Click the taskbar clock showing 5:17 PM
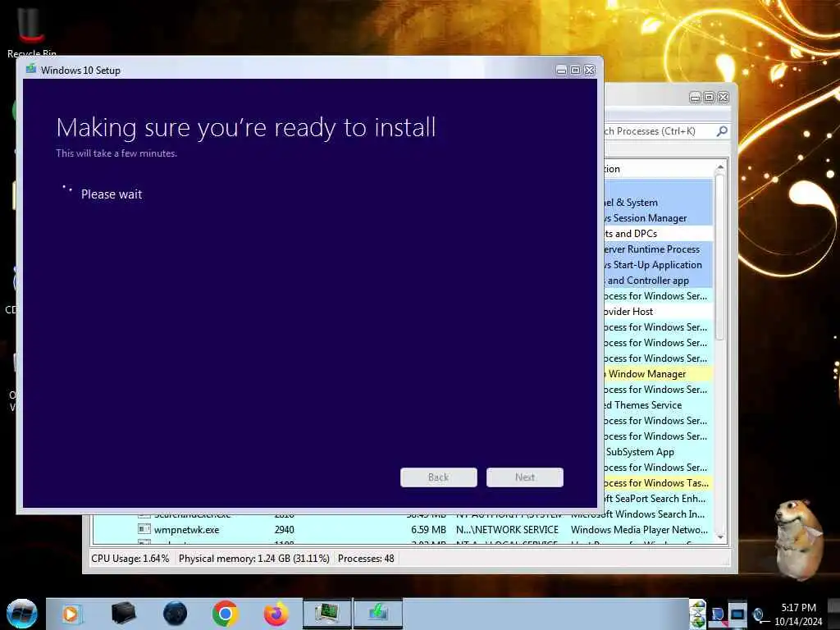The width and height of the screenshot is (840, 630). click(x=798, y=608)
